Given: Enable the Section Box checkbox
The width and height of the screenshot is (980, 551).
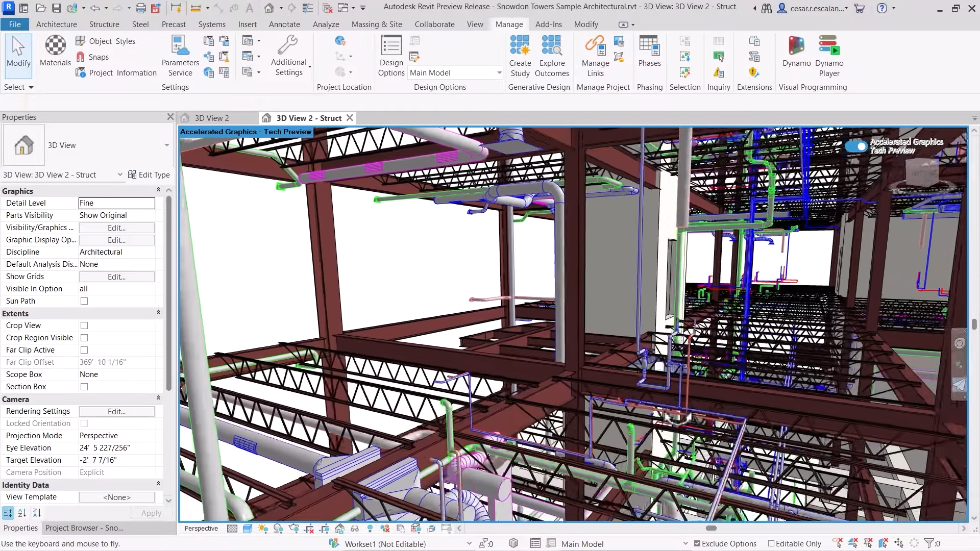Looking at the screenshot, I should coord(84,387).
